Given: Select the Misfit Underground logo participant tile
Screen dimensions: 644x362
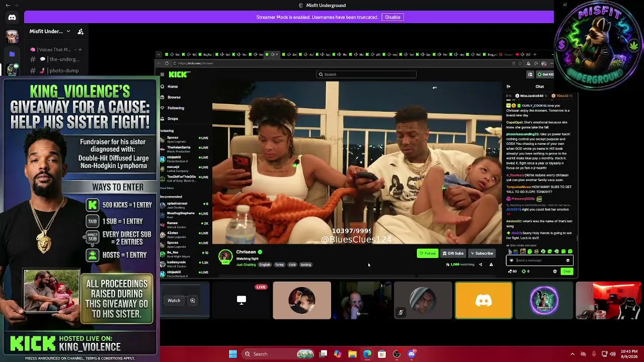Looking at the screenshot, I should [x=544, y=301].
